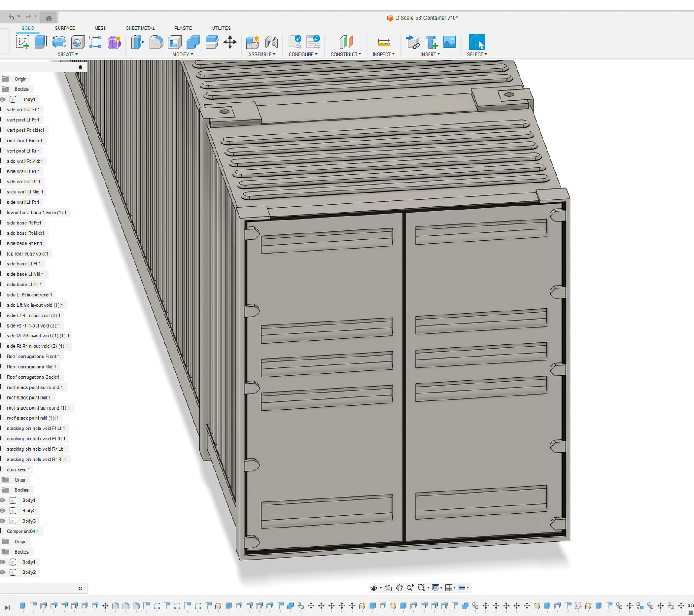
Task: Expand the ASSEMBLE dropdown
Action: point(262,54)
